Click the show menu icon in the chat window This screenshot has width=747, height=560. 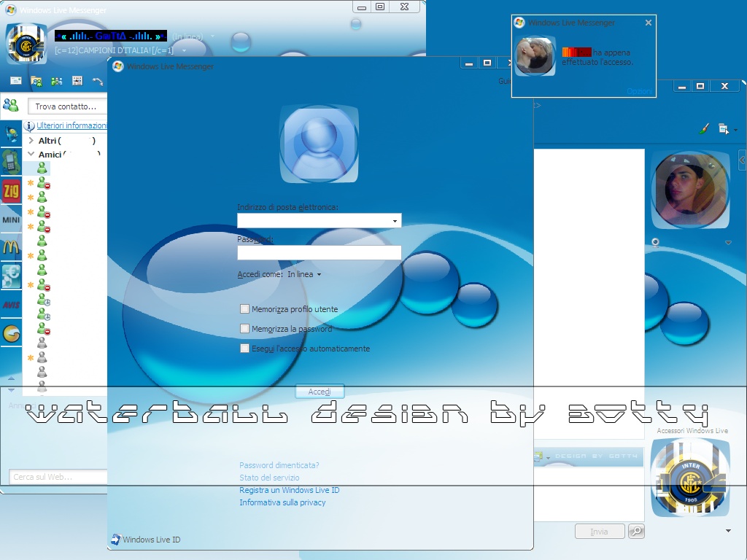723,128
